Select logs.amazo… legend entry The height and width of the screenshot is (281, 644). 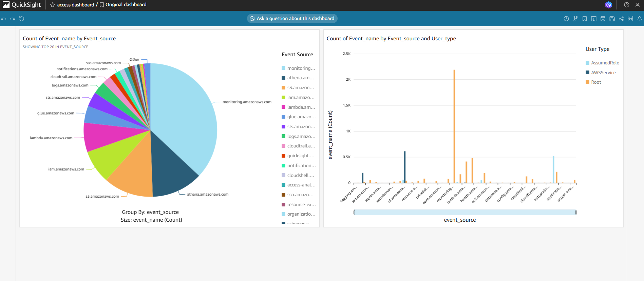click(299, 136)
